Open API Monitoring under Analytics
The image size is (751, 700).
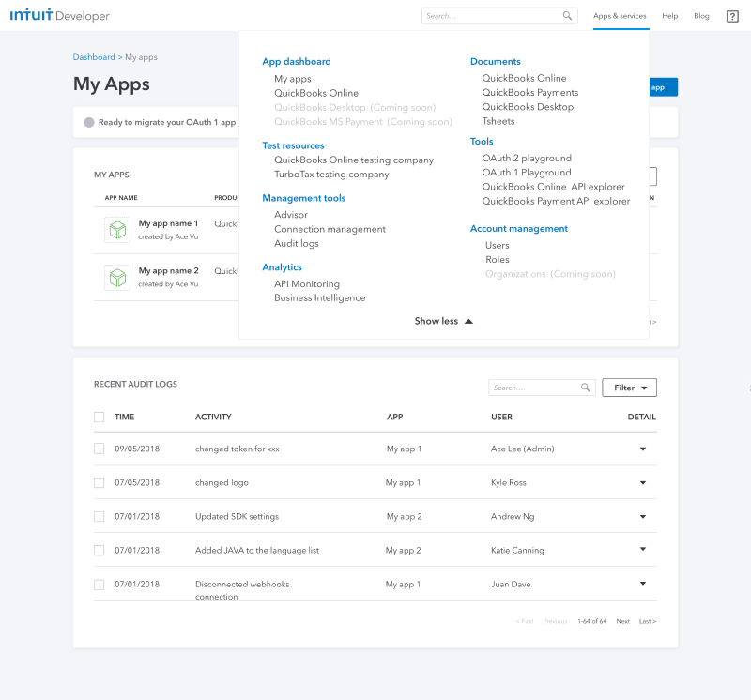307,284
